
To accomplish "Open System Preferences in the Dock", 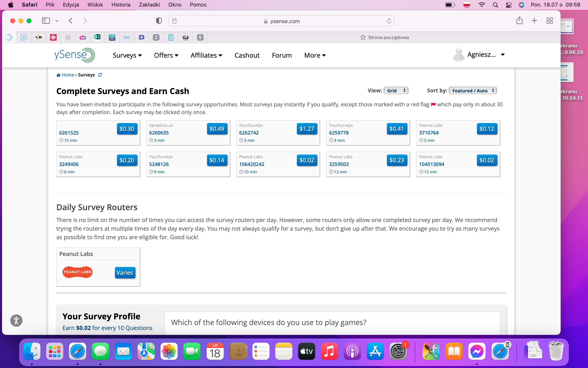I will [398, 351].
